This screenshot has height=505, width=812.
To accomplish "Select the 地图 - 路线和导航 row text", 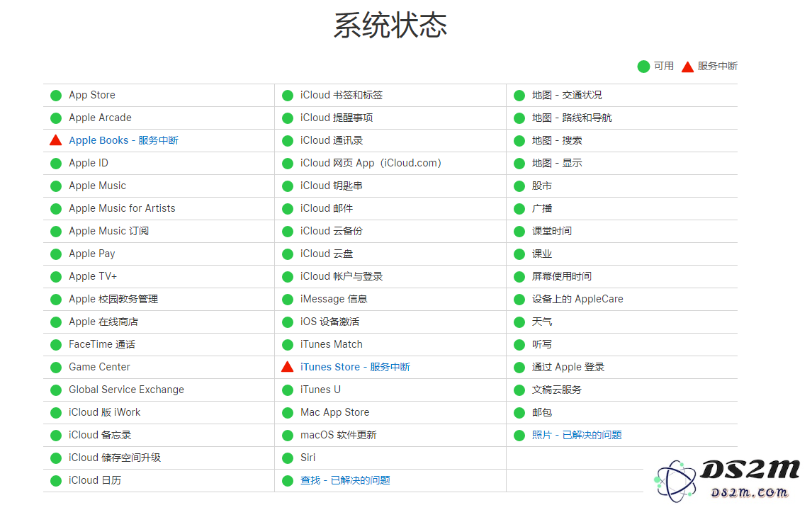I will tap(572, 118).
